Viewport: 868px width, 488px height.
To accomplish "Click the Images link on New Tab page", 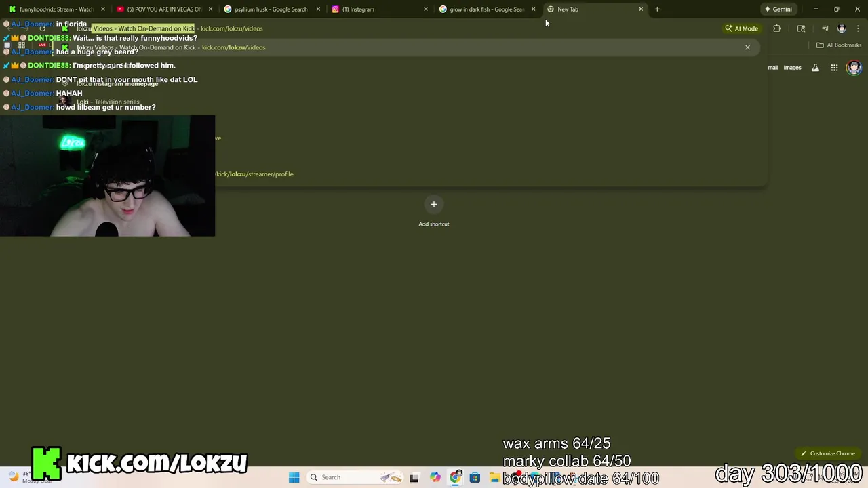I will point(792,68).
